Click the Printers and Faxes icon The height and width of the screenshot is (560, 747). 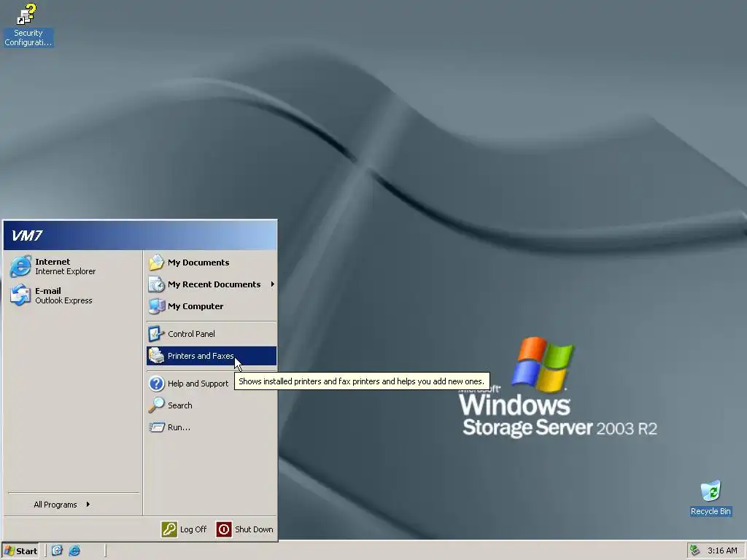point(156,356)
